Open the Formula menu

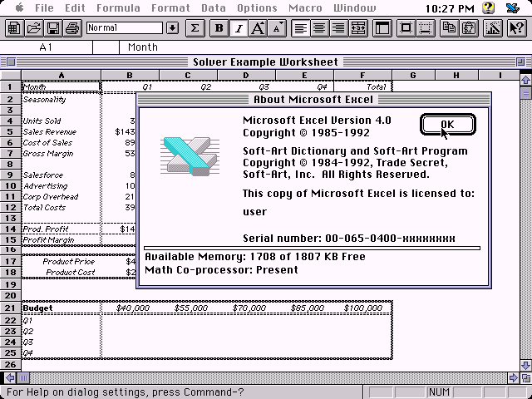pos(118,7)
